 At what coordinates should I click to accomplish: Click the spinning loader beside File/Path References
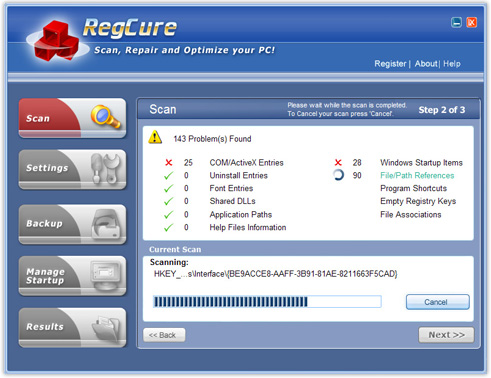(338, 175)
